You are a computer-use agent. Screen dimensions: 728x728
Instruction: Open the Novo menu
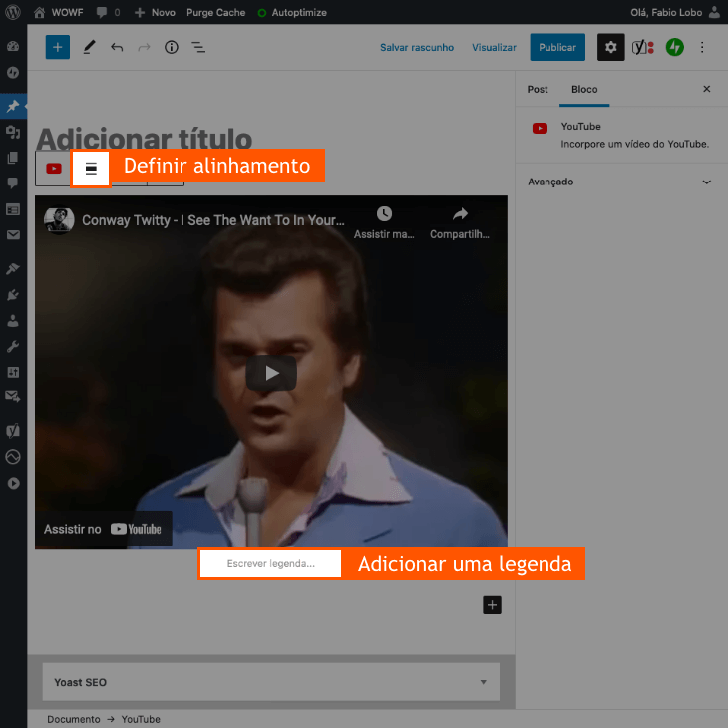tap(155, 13)
